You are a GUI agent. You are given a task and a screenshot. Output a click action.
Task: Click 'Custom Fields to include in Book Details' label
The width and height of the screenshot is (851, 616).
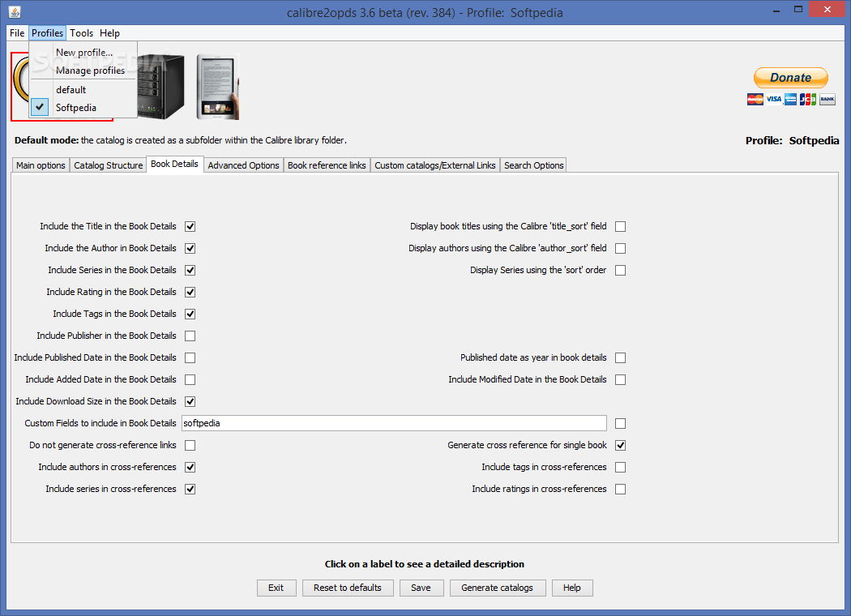click(100, 423)
